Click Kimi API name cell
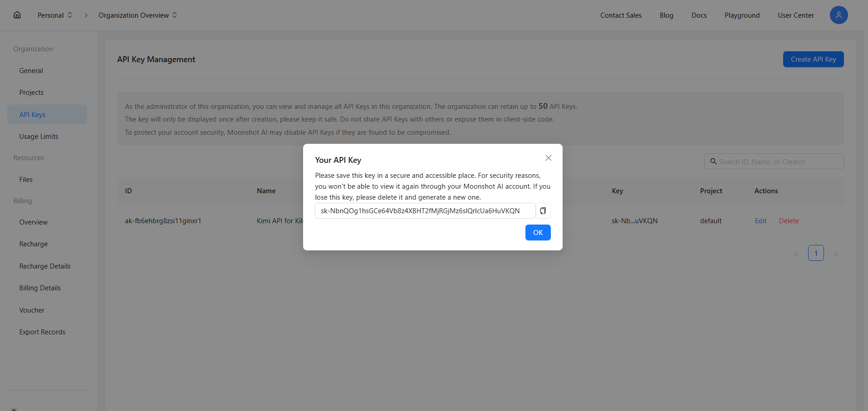Image resolution: width=868 pixels, height=411 pixels. click(280, 221)
